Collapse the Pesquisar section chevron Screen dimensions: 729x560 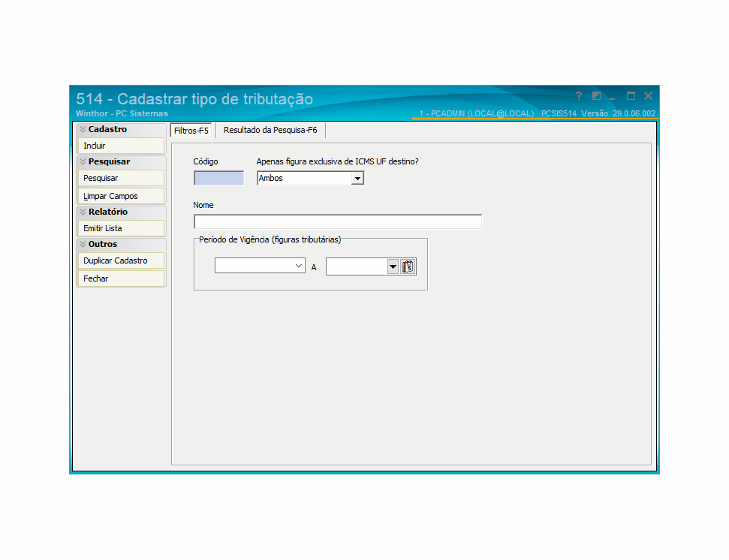point(83,161)
